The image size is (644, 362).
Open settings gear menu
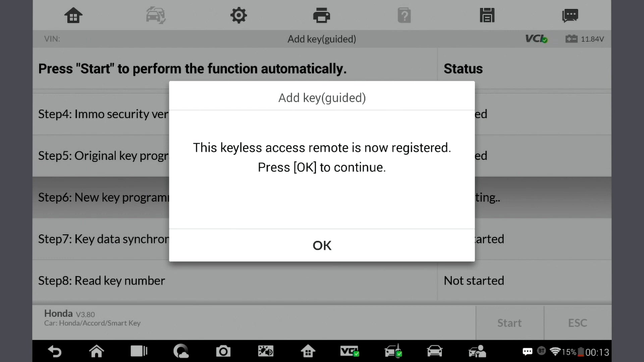point(238,15)
